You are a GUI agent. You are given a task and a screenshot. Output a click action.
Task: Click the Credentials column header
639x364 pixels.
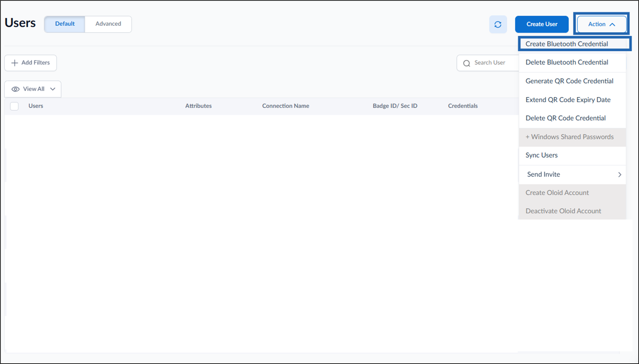tap(463, 106)
